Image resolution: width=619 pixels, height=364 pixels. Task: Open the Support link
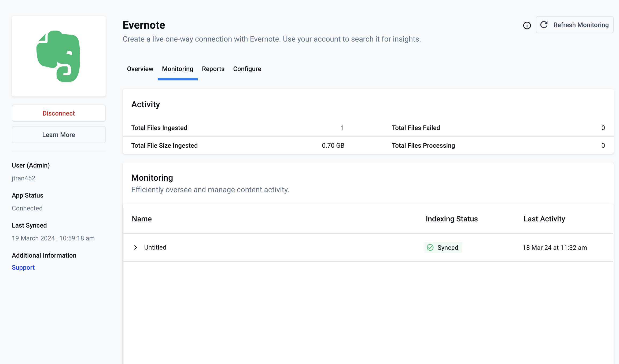[23, 268]
